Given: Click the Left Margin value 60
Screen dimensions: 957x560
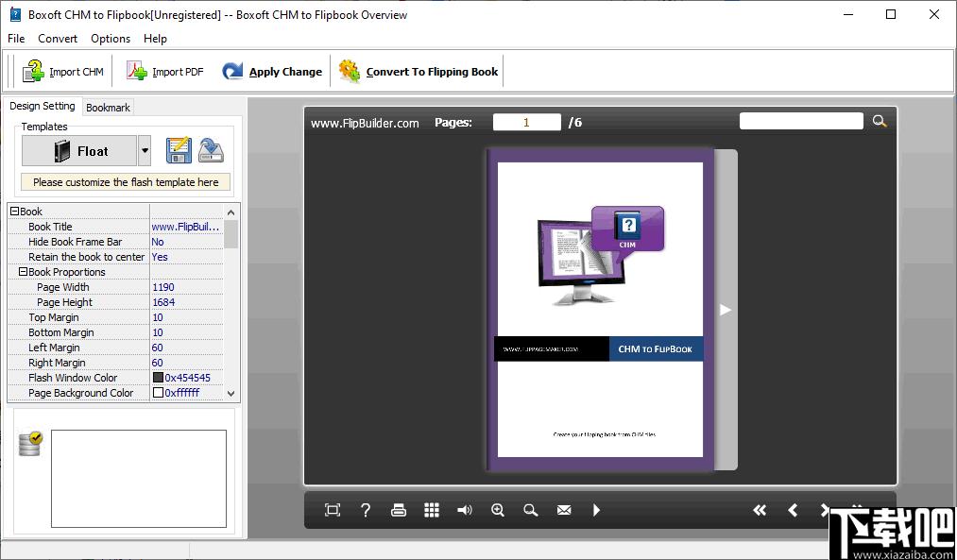Looking at the screenshot, I should [186, 348].
